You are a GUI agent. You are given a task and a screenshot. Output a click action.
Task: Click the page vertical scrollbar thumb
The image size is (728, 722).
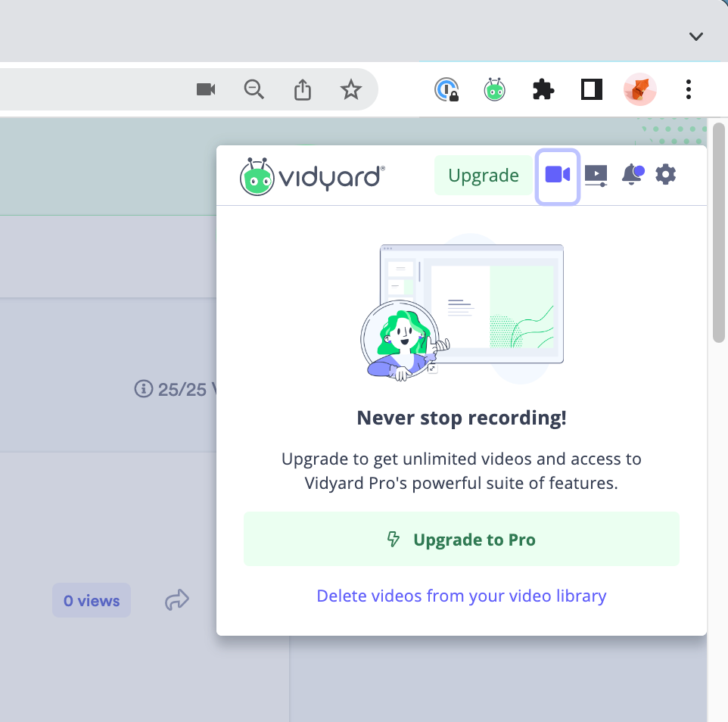(719, 232)
